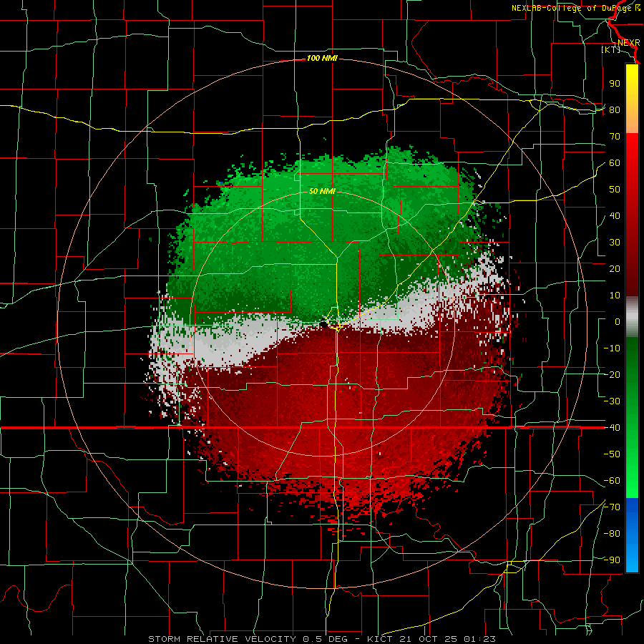Pick the bright green segment near -60 on the color bar
The width and height of the screenshot is (644, 644).
click(x=632, y=485)
